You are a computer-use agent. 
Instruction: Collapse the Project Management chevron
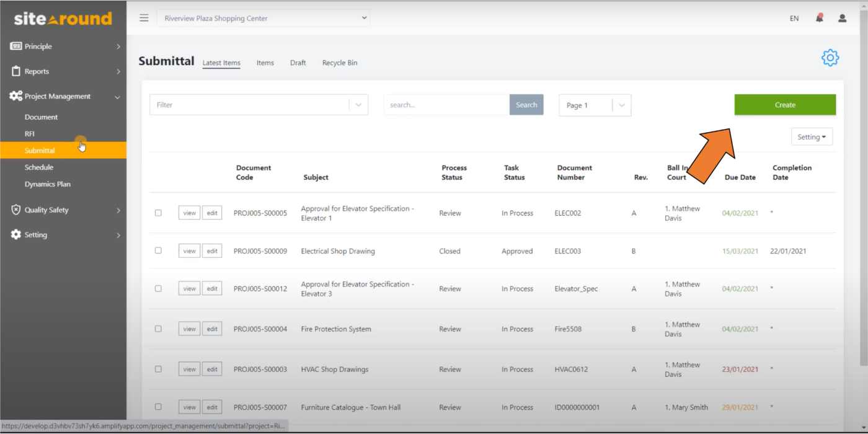(117, 97)
